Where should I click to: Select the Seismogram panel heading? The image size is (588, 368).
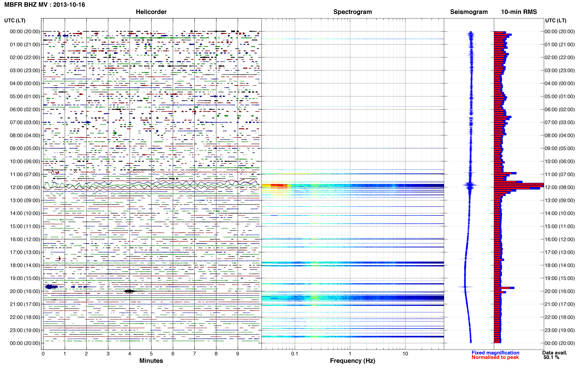[x=469, y=12]
